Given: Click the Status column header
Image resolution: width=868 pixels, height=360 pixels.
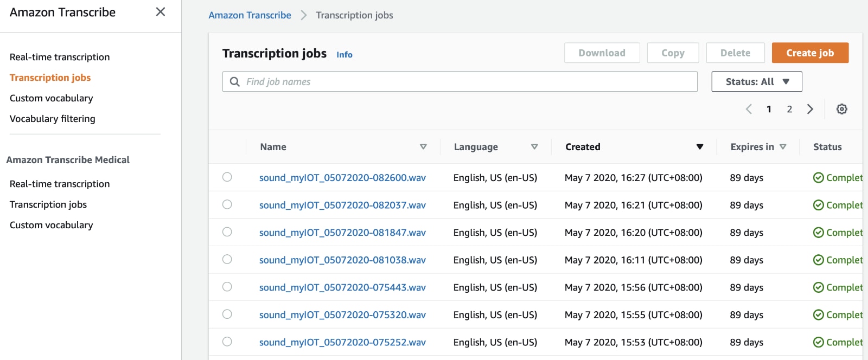Looking at the screenshot, I should (x=827, y=147).
